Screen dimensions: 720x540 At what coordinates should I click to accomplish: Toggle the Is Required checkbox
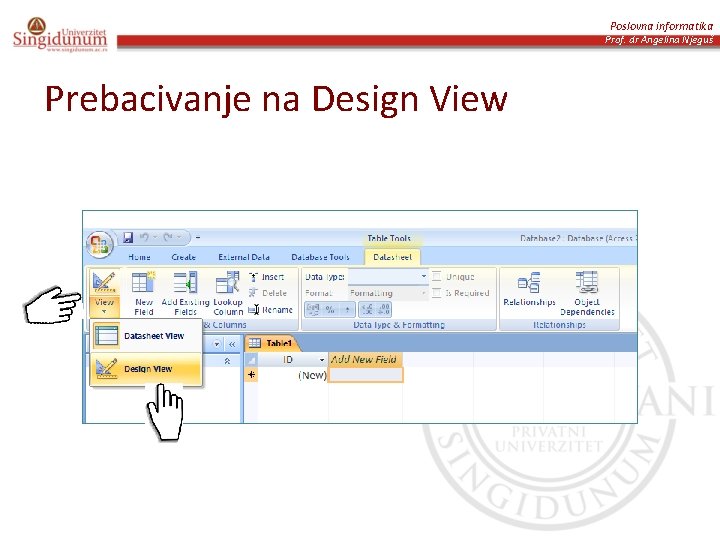pyautogui.click(x=437, y=293)
